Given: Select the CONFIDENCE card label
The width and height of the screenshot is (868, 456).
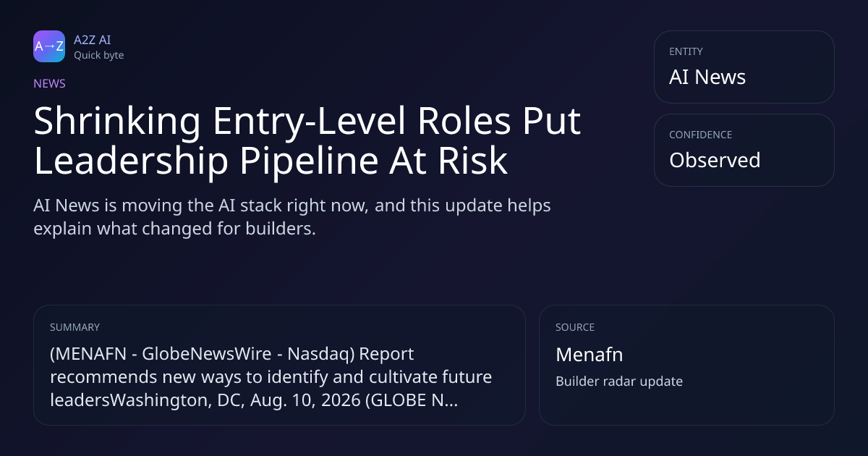Looking at the screenshot, I should coord(700,135).
